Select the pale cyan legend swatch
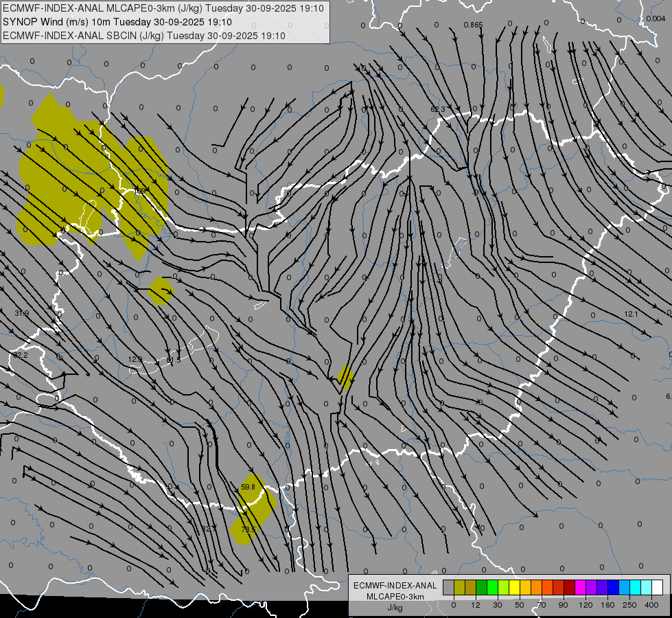The image size is (672, 618). (647, 588)
